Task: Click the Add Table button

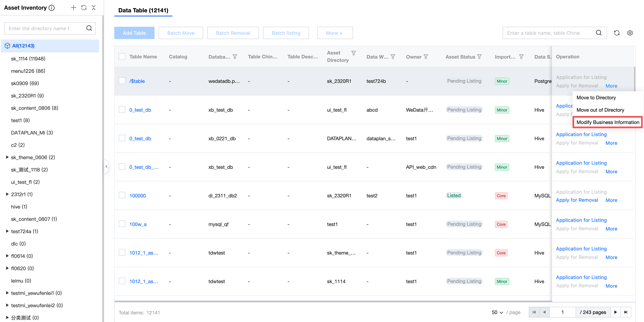Action: [134, 33]
